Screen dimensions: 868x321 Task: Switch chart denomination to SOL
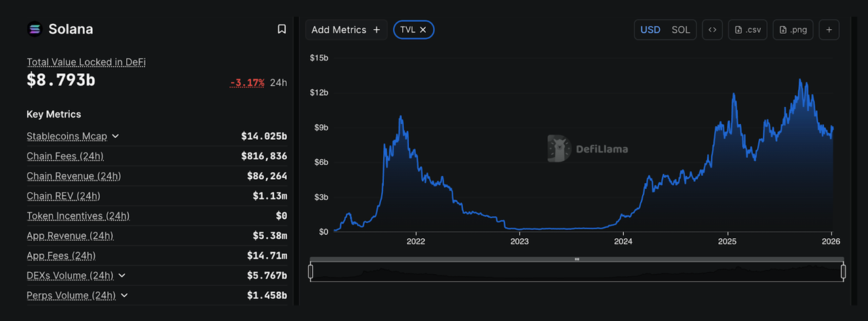click(x=681, y=30)
